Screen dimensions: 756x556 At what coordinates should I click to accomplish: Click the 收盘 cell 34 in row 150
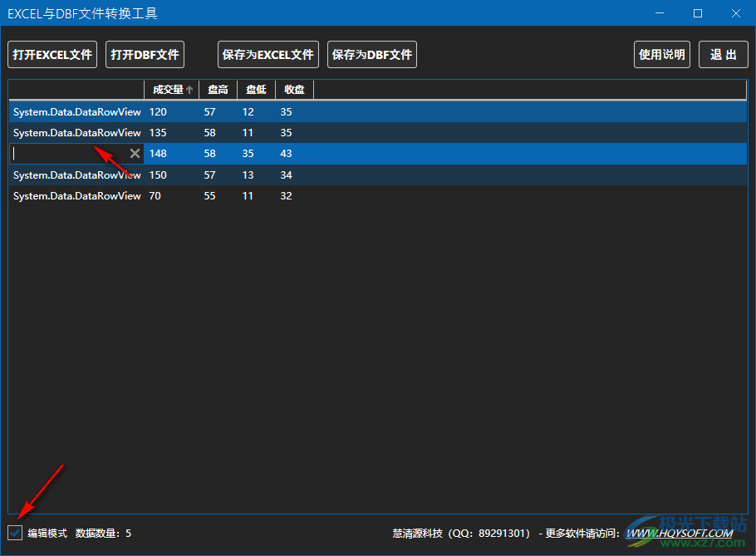286,175
